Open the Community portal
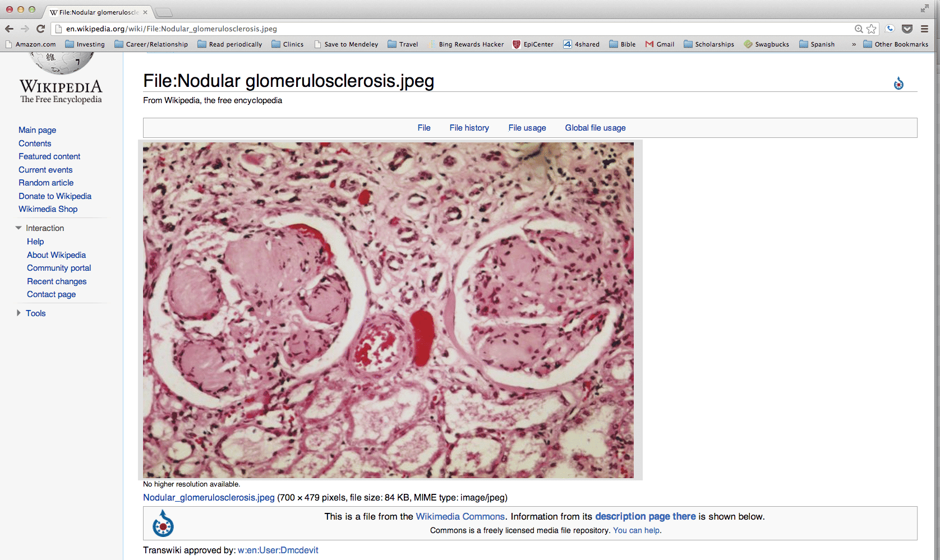The height and width of the screenshot is (560, 940). pyautogui.click(x=59, y=268)
